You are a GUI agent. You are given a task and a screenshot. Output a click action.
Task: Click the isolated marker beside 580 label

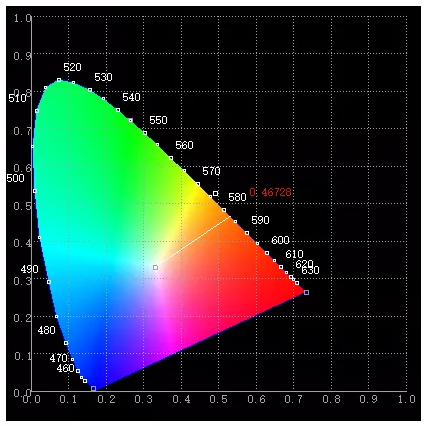click(216, 193)
